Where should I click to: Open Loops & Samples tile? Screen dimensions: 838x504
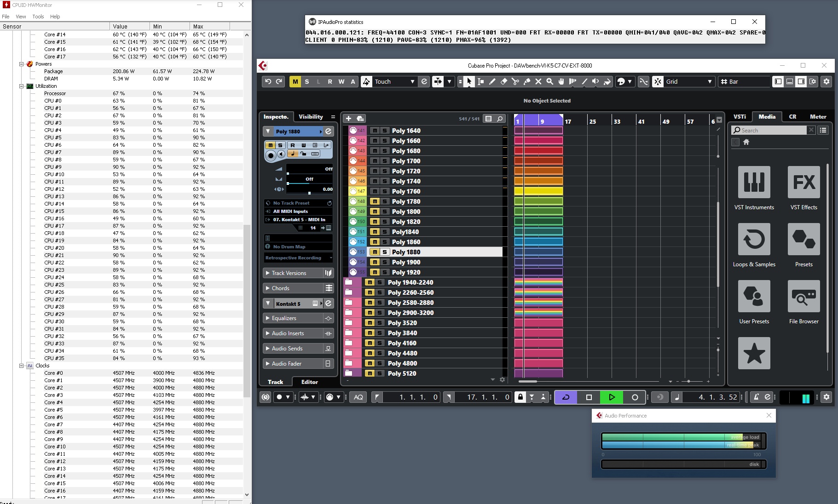[754, 245]
